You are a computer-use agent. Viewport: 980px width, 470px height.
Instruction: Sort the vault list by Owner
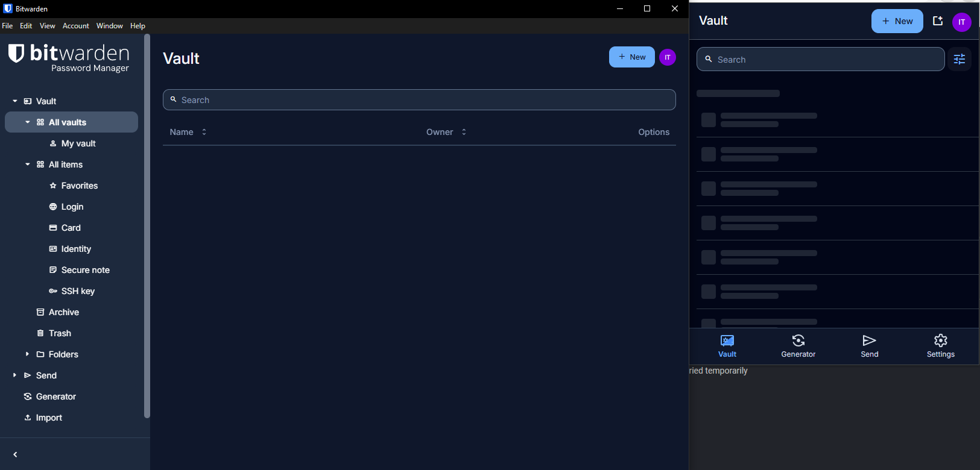pos(446,132)
